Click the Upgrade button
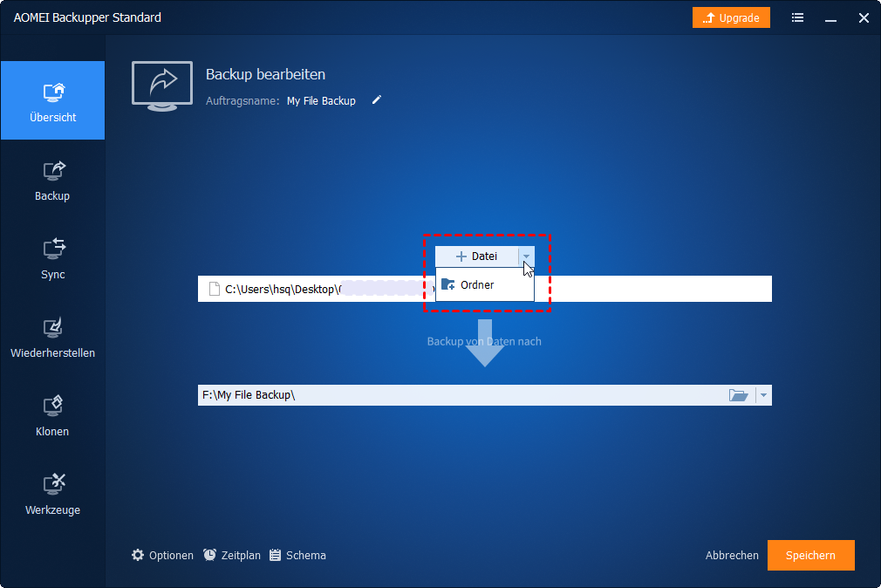Viewport: 881px width, 588px height. coord(731,17)
